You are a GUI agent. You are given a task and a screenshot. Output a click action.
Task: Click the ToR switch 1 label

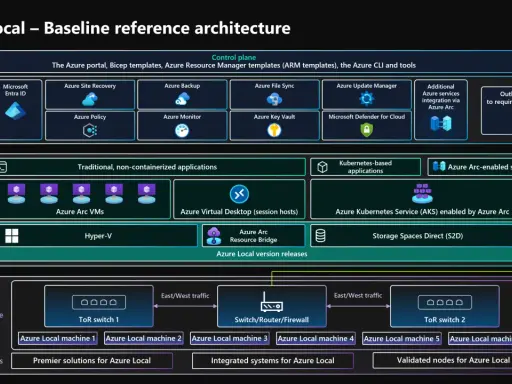click(x=99, y=320)
